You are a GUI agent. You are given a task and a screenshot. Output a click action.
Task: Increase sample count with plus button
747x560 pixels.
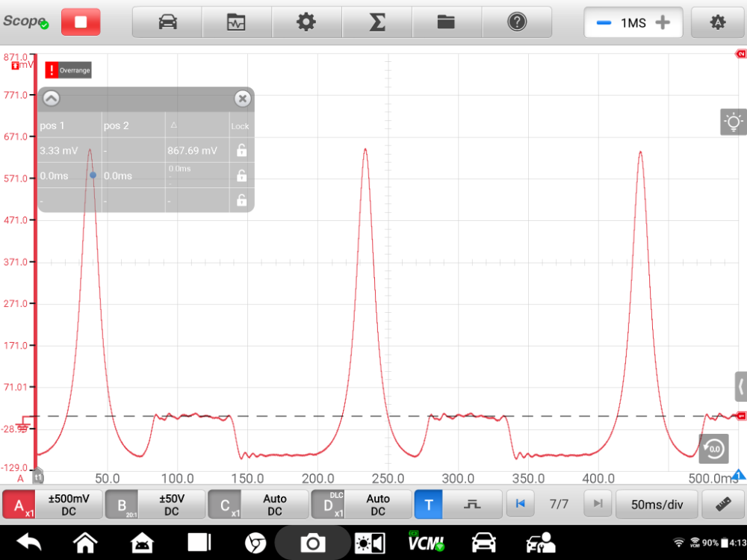point(662,22)
